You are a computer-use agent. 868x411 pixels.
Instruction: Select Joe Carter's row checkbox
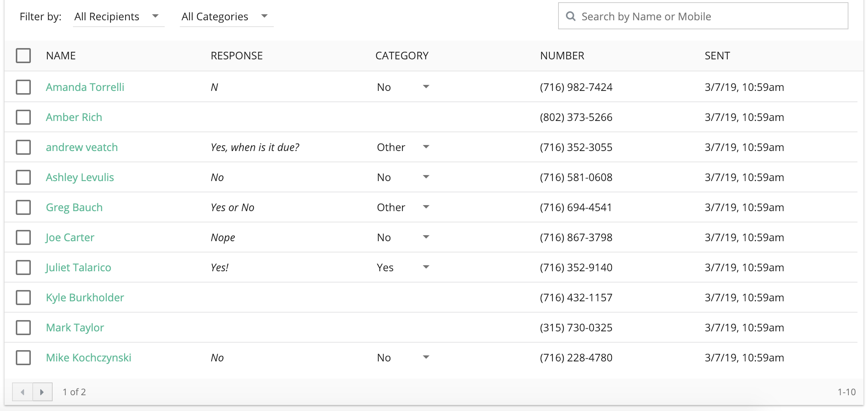point(23,237)
